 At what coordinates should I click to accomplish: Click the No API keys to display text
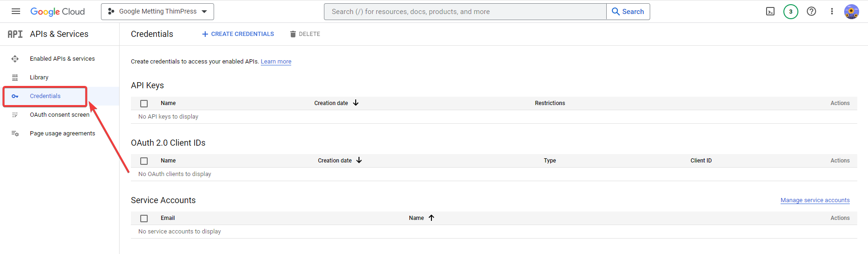[x=168, y=117]
